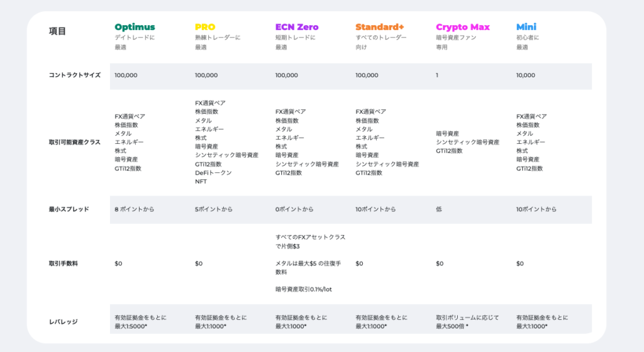Screen dimensions: 644x352
Task: Click Optimus spread 8 ポイントから
Action: 135,209
